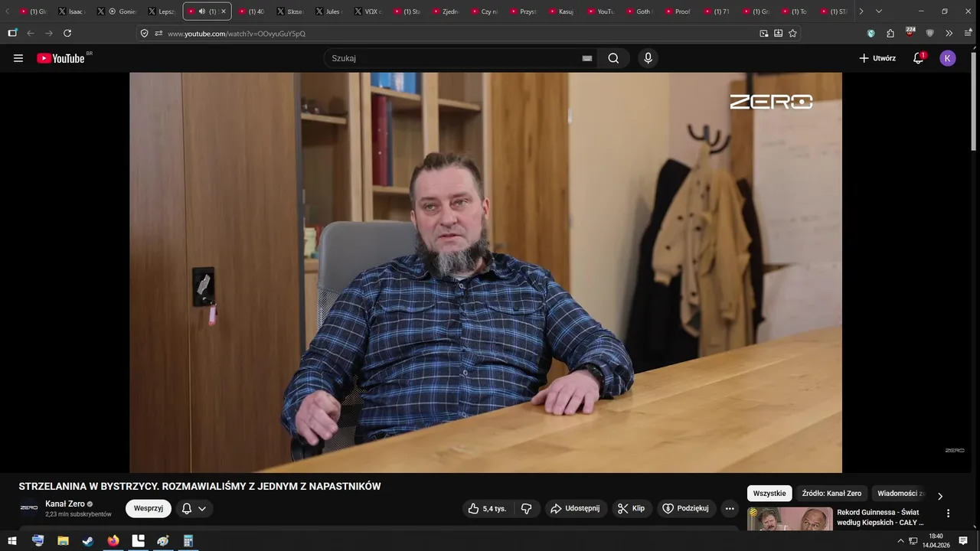The height and width of the screenshot is (551, 980).
Task: Bookmark this page with the star
Action: 792,33
